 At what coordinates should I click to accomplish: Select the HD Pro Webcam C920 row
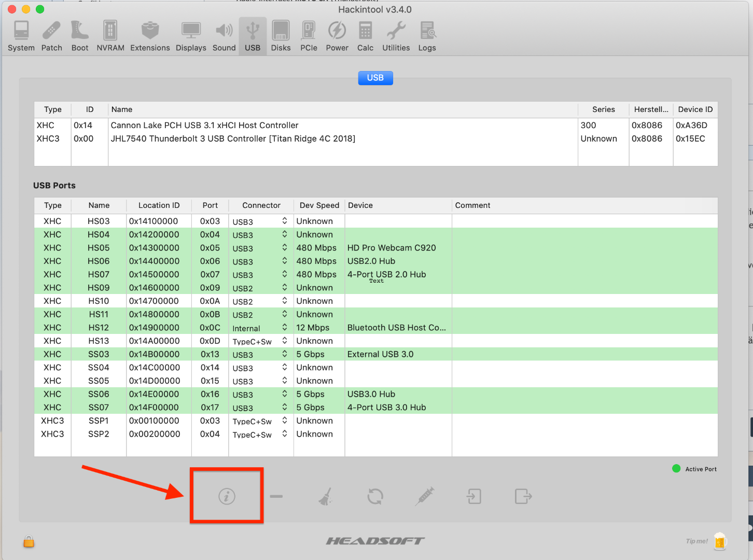click(392, 248)
